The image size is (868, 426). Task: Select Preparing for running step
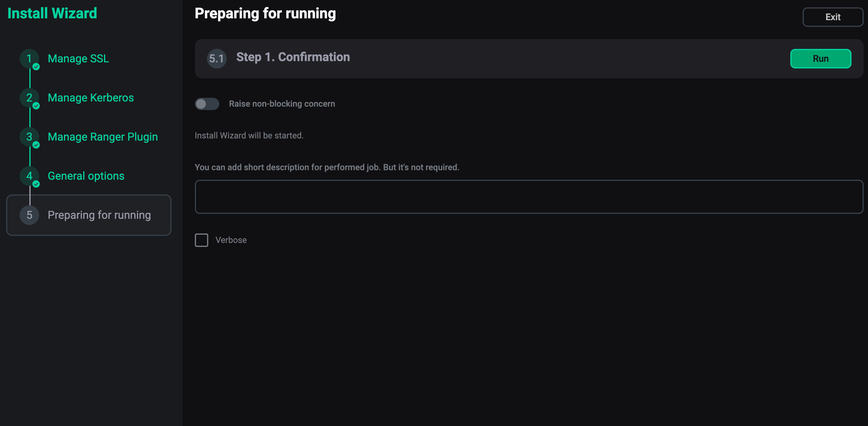89,215
